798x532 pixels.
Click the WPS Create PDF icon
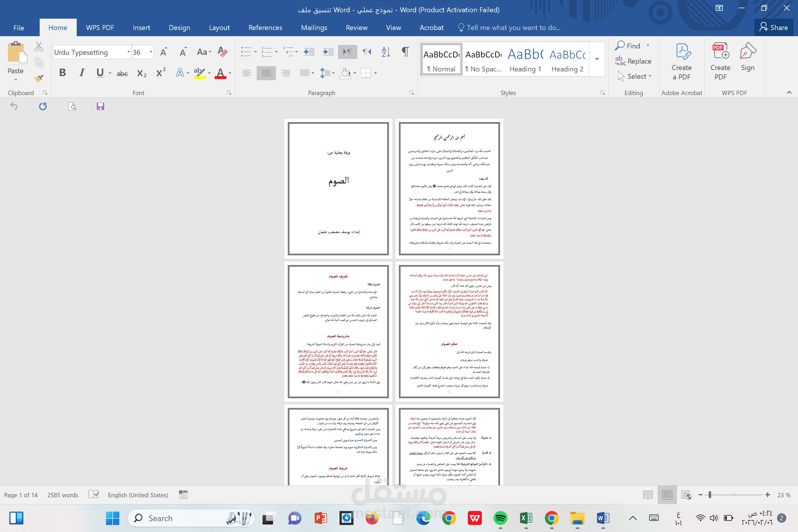[720, 62]
